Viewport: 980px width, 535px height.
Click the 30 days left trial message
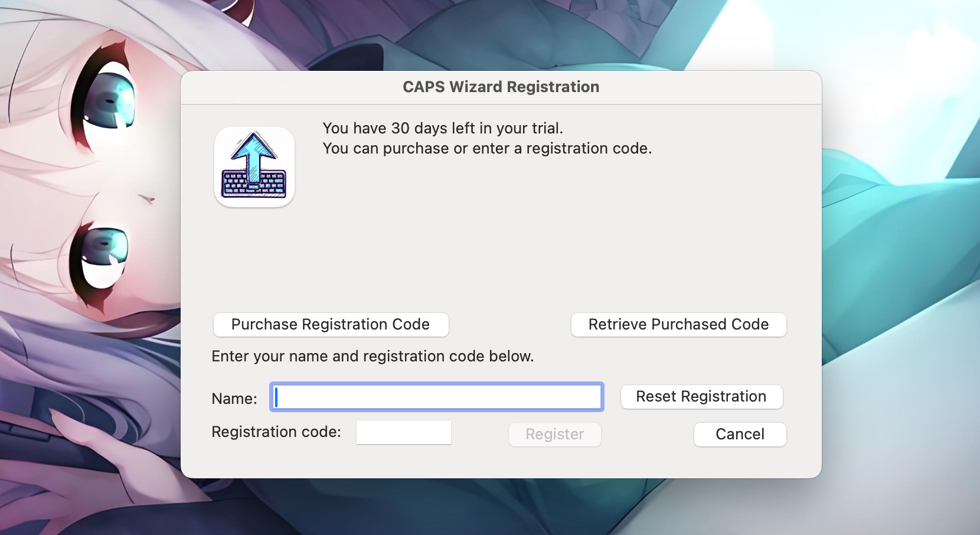[x=443, y=128]
